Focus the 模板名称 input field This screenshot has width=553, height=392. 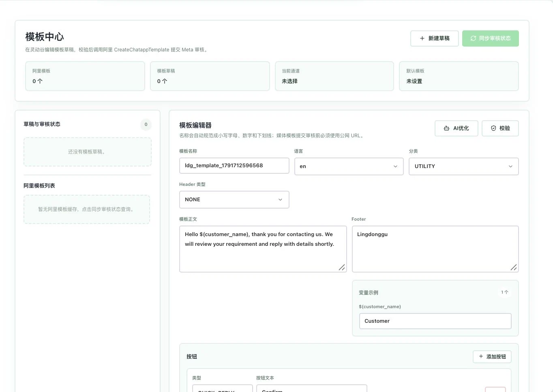pyautogui.click(x=234, y=166)
